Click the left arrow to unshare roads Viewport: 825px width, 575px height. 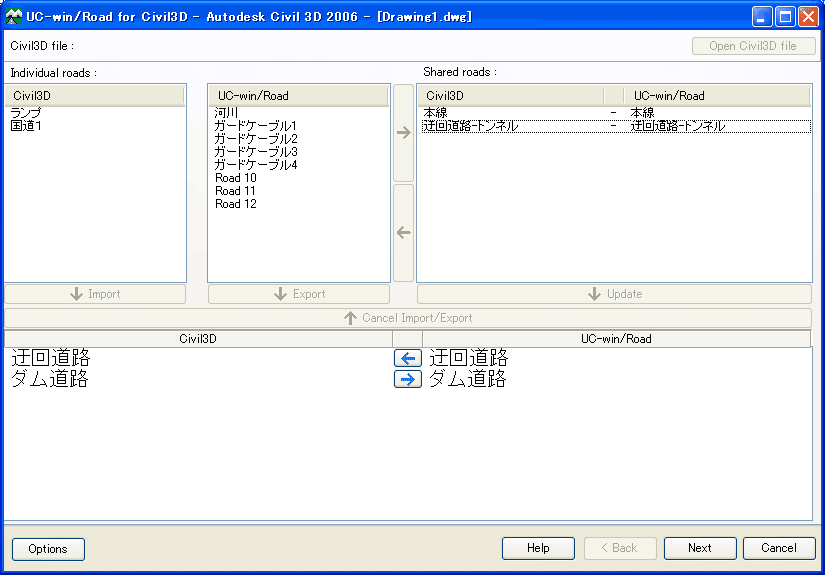[x=404, y=233]
